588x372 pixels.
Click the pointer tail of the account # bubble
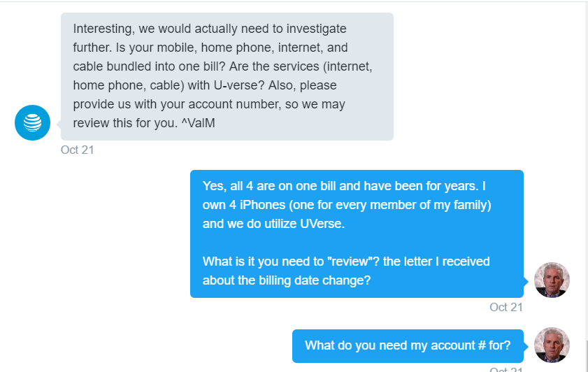(526, 346)
